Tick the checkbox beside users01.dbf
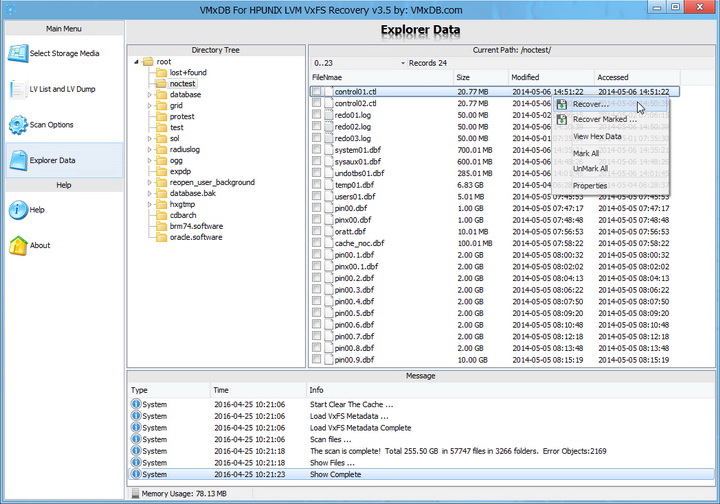This screenshot has height=504, width=720. 317,196
